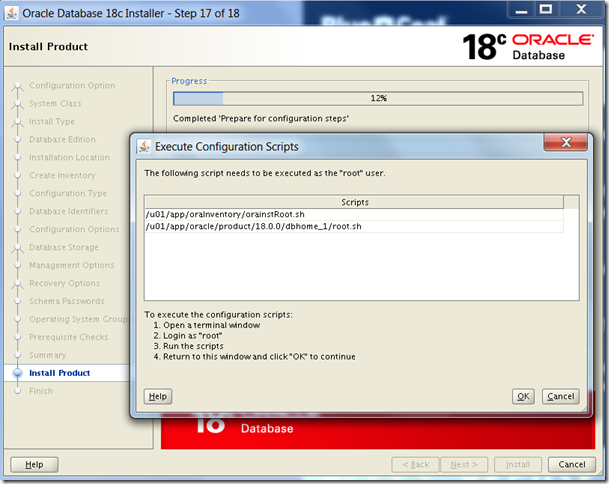Click the 'Login as "root"' instruction line

click(x=188, y=336)
